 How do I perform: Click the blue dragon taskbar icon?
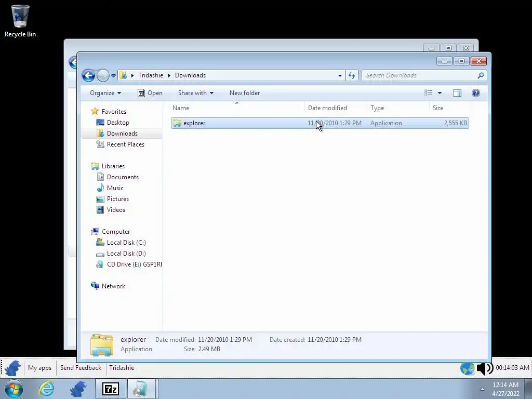pos(78,389)
